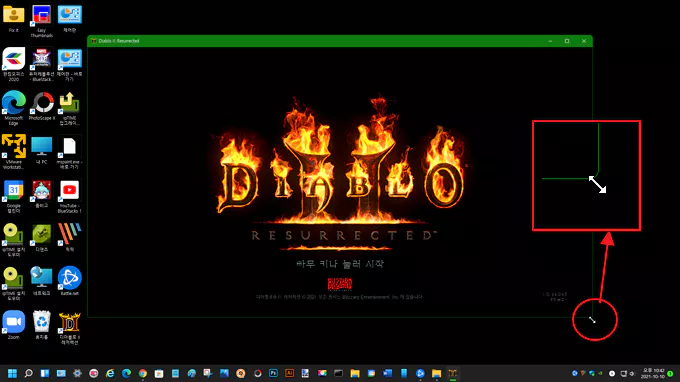
Task: Click the start prompt text '아무 키나 눌러 시작'
Action: tap(340, 264)
